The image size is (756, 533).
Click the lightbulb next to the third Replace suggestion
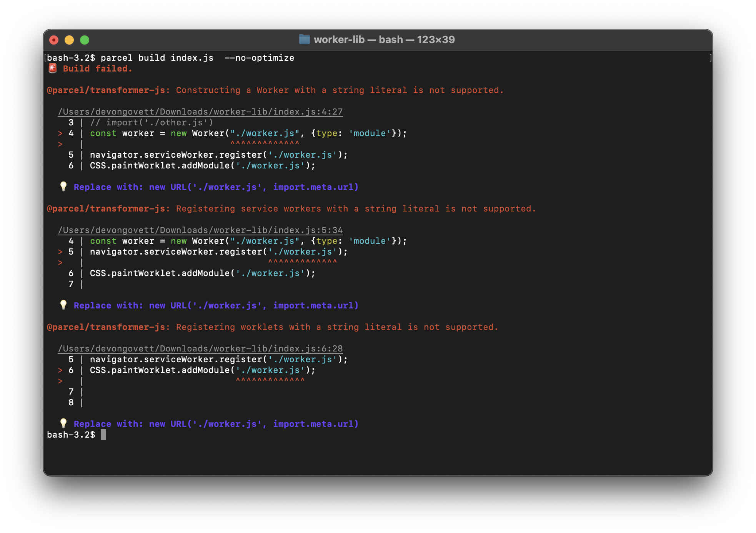pyautogui.click(x=63, y=423)
